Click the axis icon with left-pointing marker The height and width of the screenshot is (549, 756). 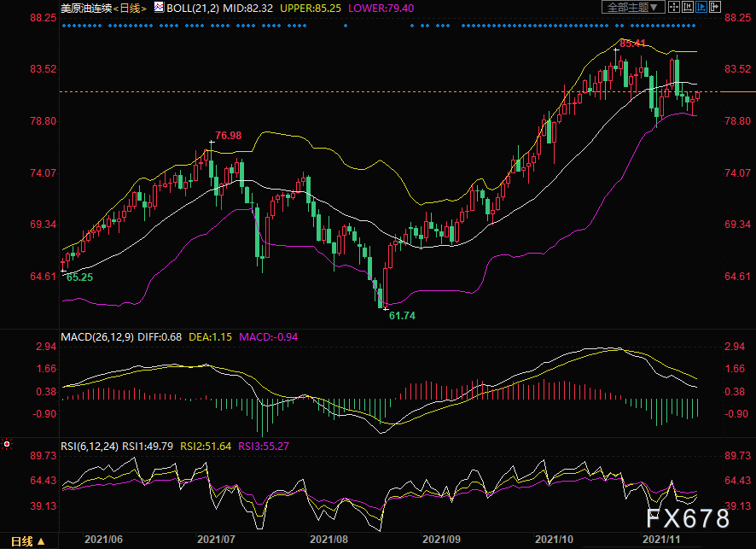[x=688, y=7]
